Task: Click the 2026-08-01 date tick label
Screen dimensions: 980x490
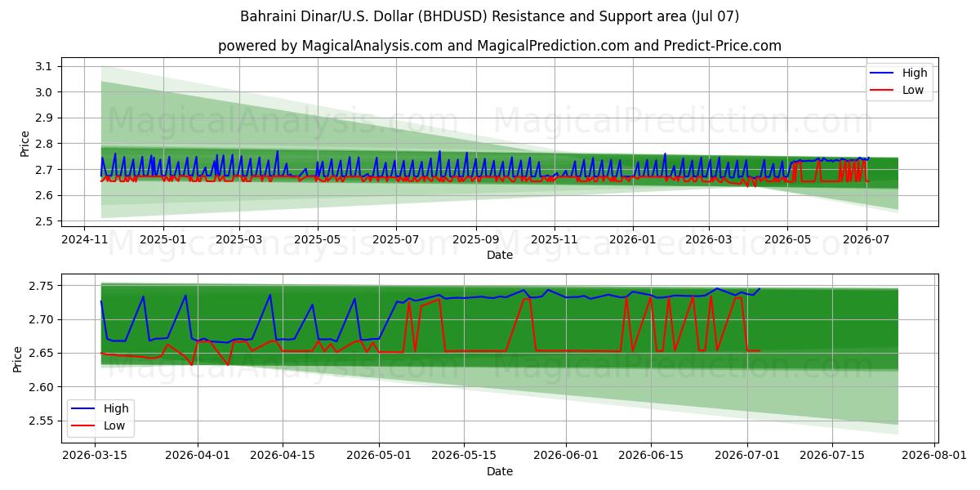Action: 933,457
